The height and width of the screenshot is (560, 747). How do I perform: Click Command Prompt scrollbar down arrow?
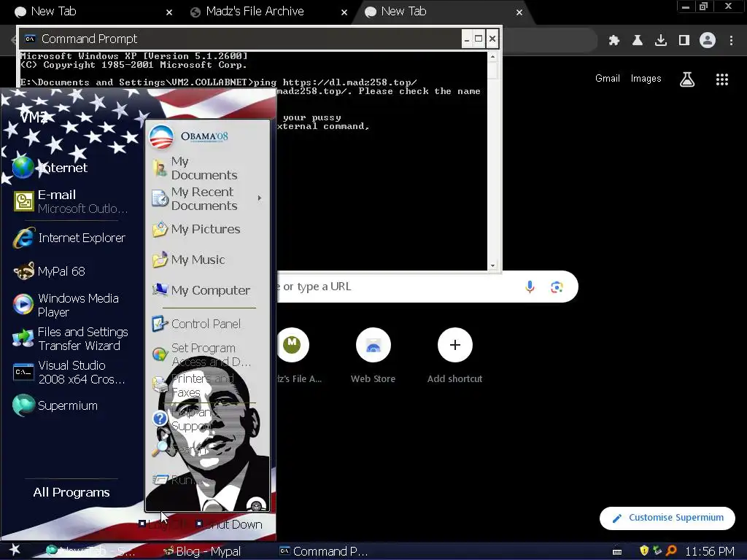[x=492, y=265]
